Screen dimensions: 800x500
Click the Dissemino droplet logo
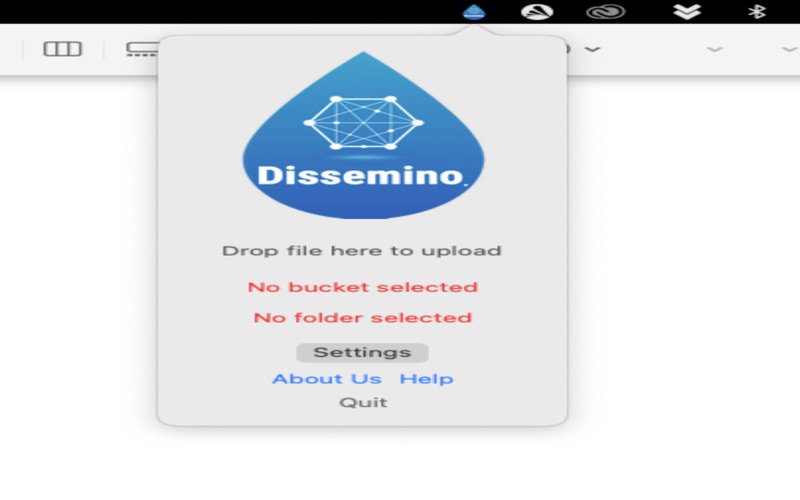[363, 136]
